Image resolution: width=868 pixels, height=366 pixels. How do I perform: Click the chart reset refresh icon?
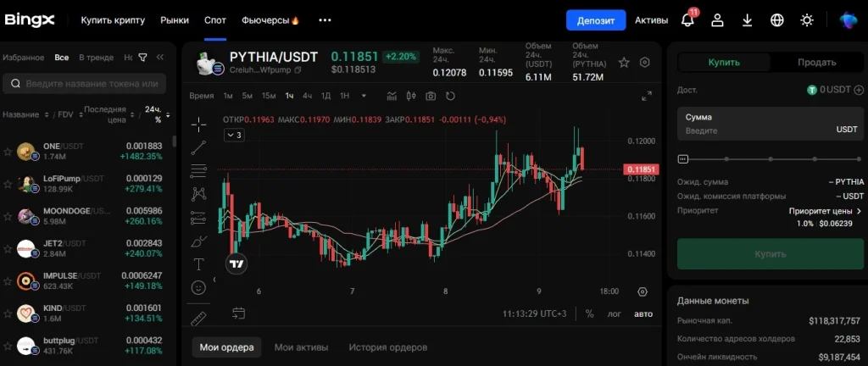coord(451,96)
